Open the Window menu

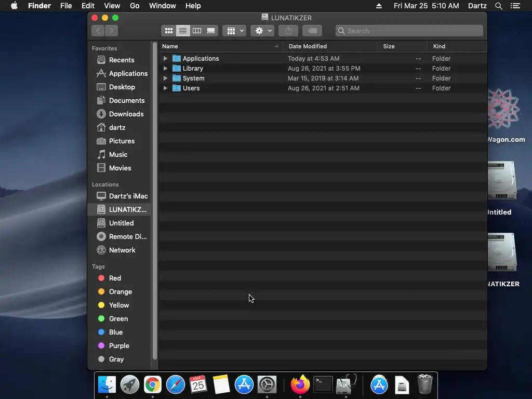163,6
